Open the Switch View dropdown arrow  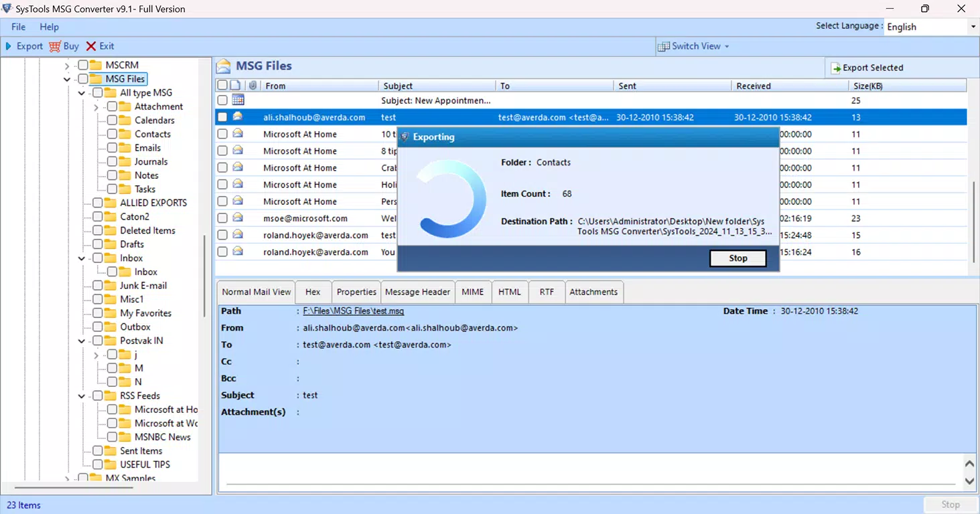(x=727, y=46)
